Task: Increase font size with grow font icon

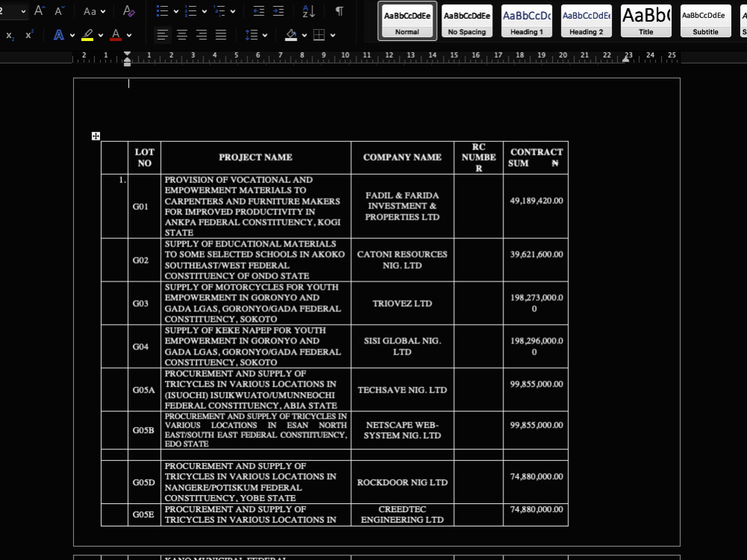Action: coord(40,10)
